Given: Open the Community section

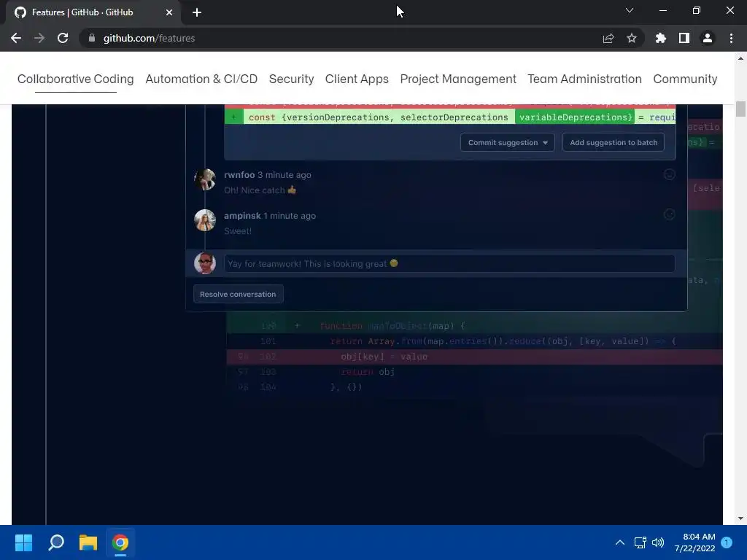Looking at the screenshot, I should 685,79.
